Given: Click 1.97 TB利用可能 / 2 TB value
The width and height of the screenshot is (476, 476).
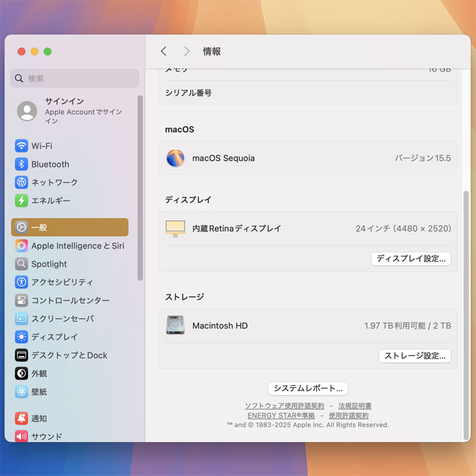Looking at the screenshot, I should point(408,325).
